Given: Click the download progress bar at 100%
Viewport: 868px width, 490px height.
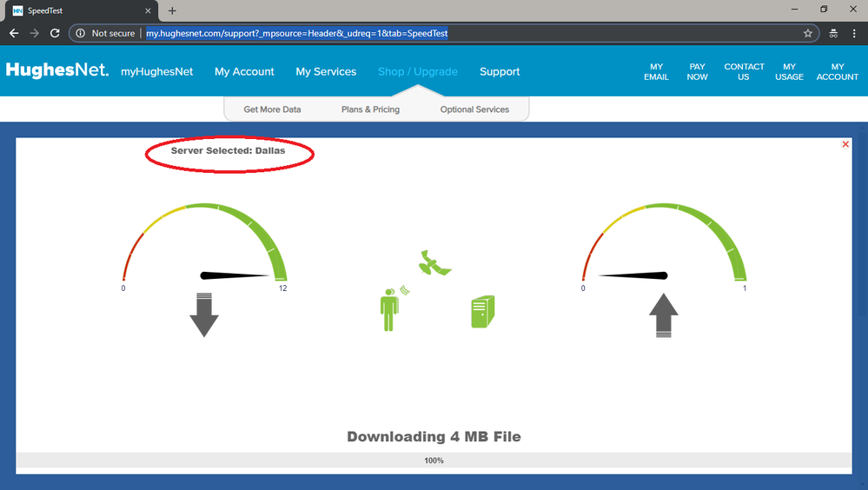Looking at the screenshot, I should 434,460.
